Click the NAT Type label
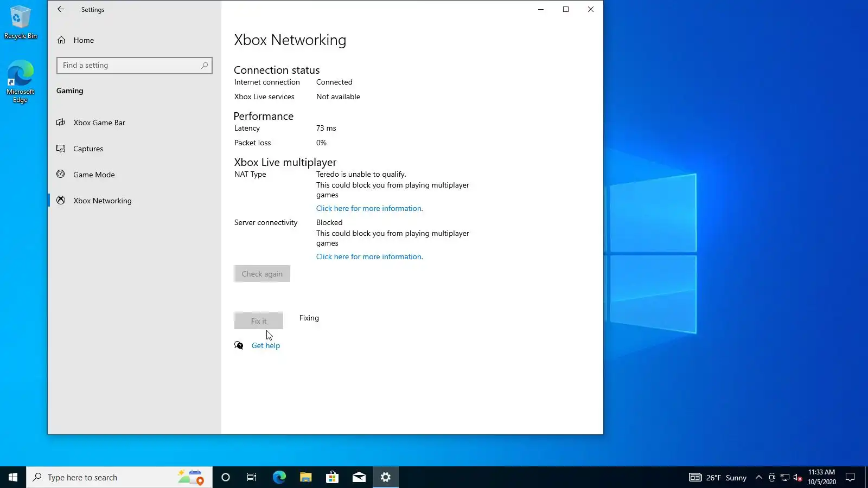The image size is (868, 488). pos(250,174)
